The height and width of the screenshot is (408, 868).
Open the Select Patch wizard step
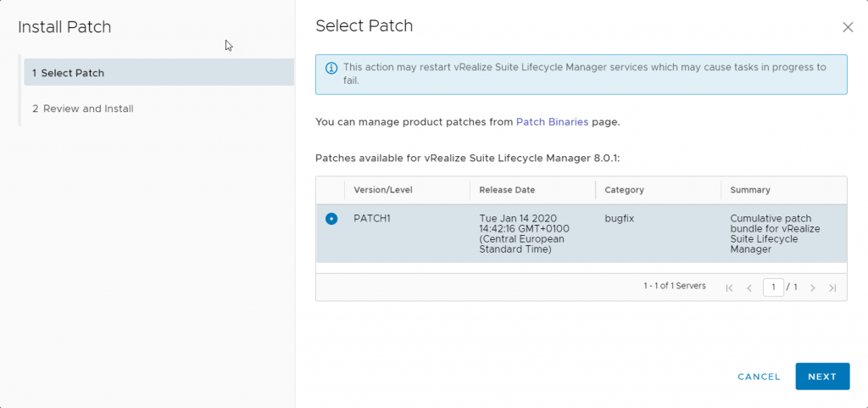click(159, 72)
